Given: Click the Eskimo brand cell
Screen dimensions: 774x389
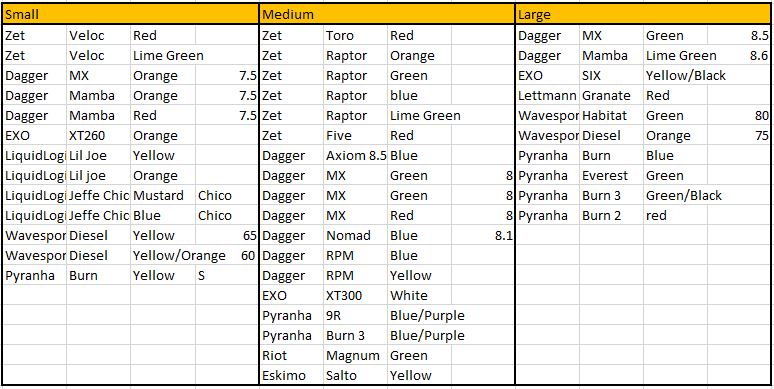Looking at the screenshot, I should pyautogui.click(x=292, y=376).
